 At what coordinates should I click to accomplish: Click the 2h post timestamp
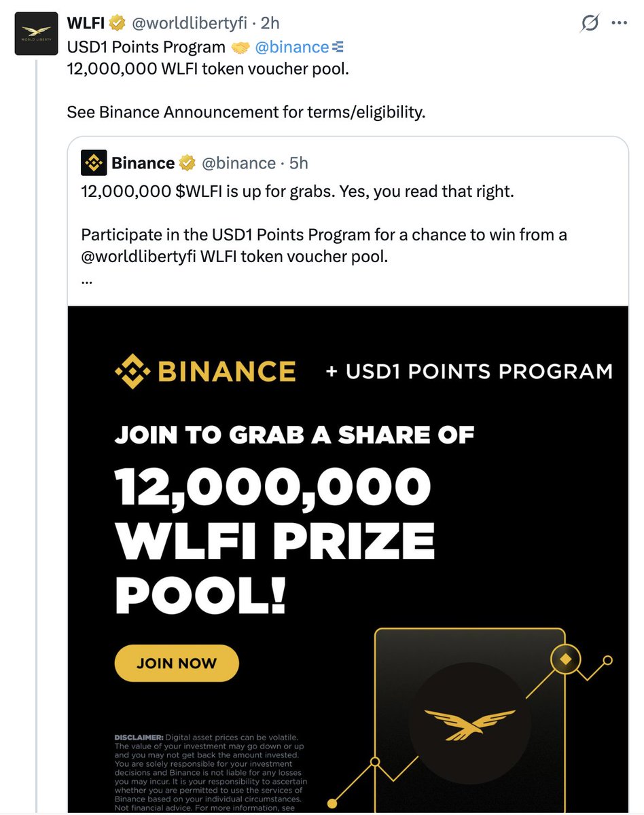point(270,23)
